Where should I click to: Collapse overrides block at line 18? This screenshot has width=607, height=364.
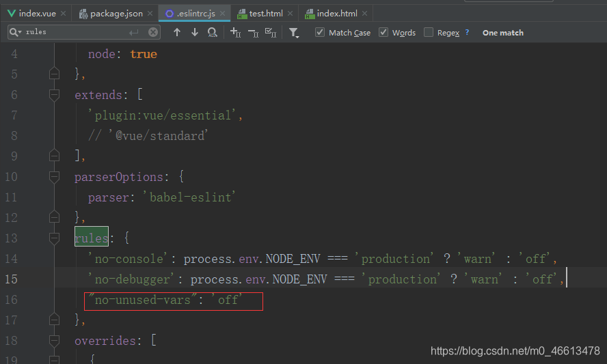click(x=54, y=340)
